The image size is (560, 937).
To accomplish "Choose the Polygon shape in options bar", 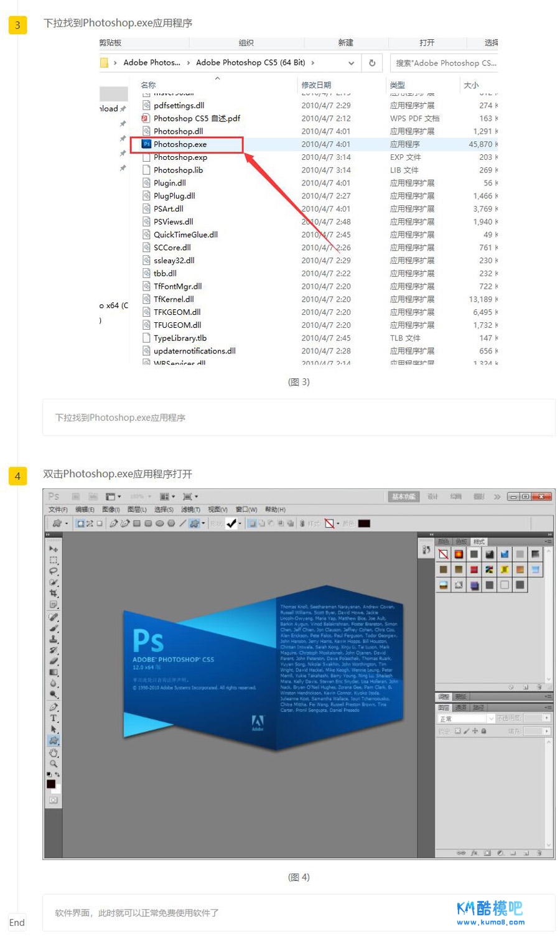I will click(x=171, y=523).
